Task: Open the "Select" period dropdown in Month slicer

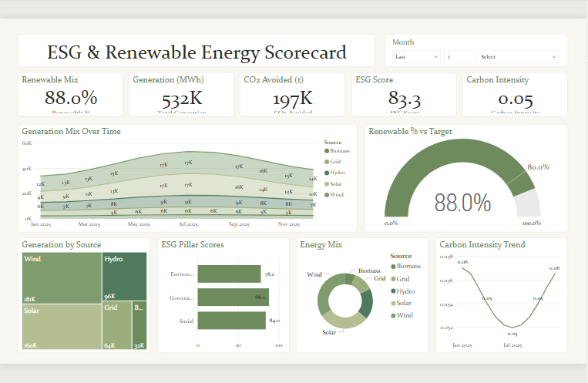Action: [518, 57]
